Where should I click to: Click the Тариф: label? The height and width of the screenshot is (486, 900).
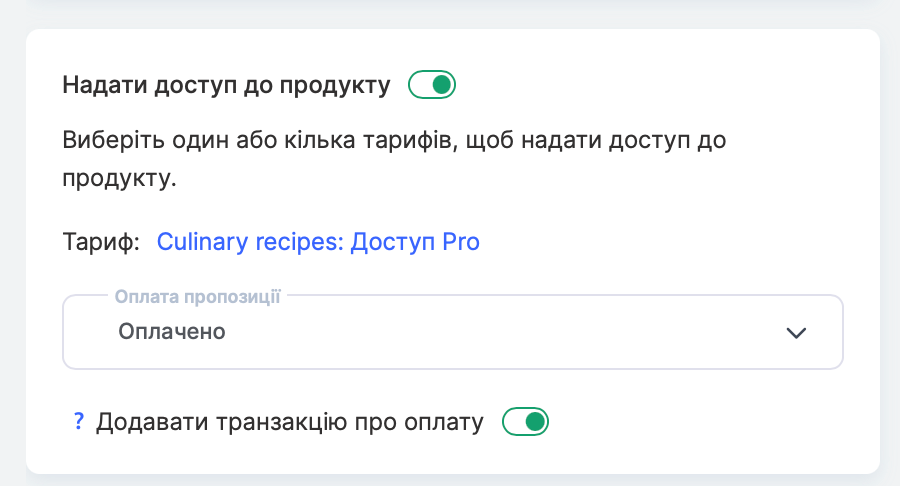(101, 242)
